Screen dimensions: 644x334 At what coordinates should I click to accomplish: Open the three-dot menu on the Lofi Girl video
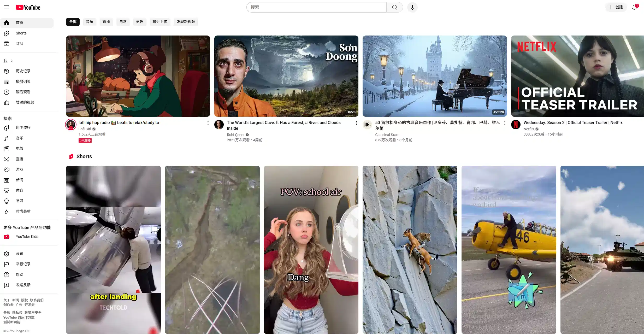point(208,123)
